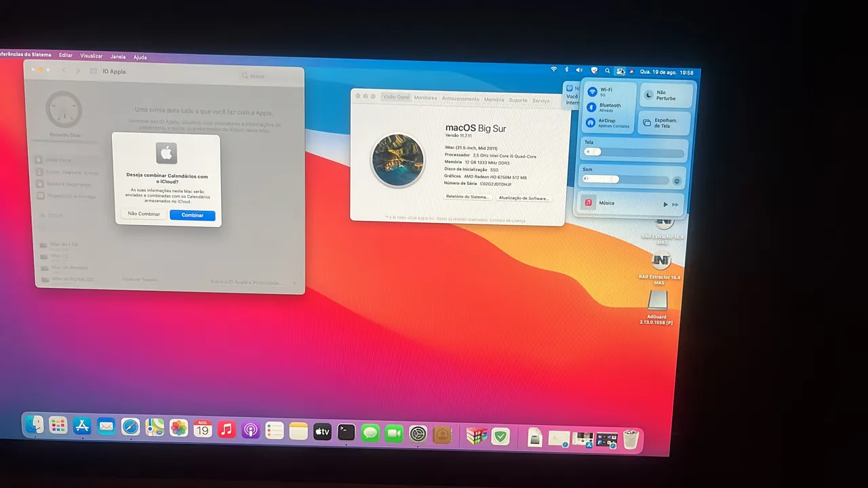Skip to next track in Música widget
This screenshot has height=488, width=868.
[675, 205]
